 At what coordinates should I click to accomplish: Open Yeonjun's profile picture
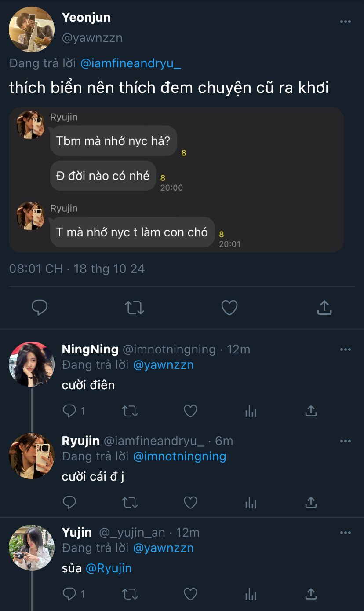tap(32, 29)
